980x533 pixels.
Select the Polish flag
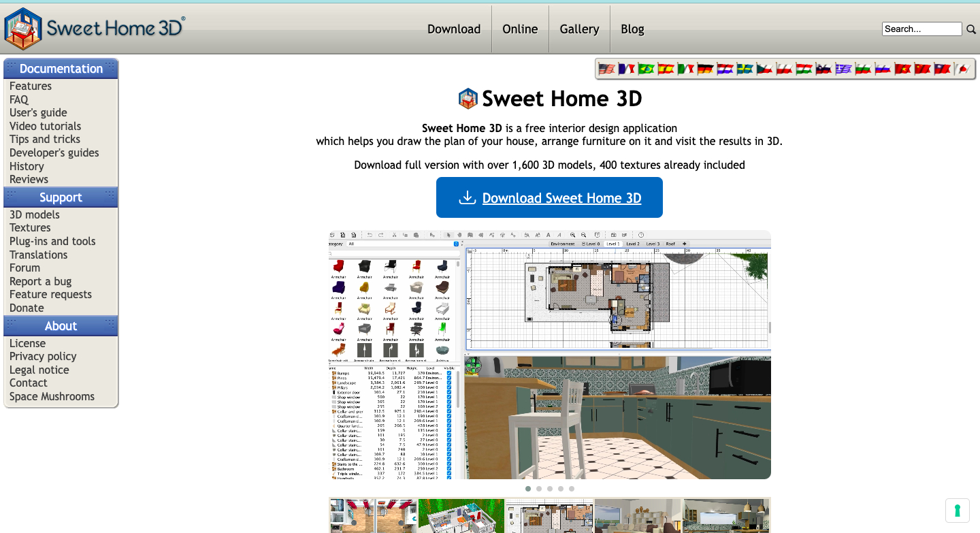click(785, 69)
